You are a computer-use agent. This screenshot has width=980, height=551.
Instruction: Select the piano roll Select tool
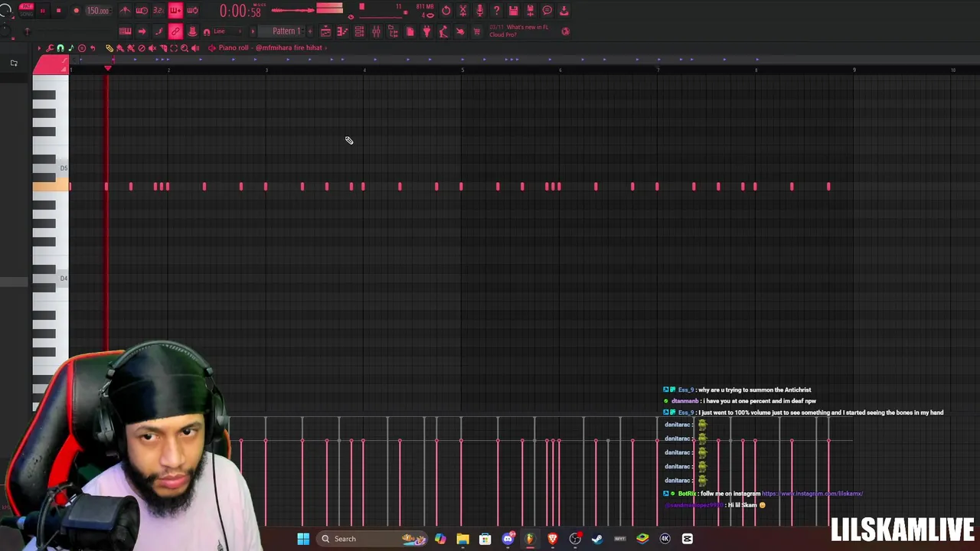pos(174,48)
